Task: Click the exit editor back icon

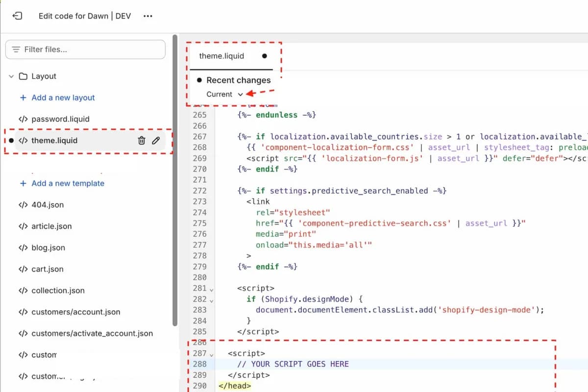Action: pos(18,16)
